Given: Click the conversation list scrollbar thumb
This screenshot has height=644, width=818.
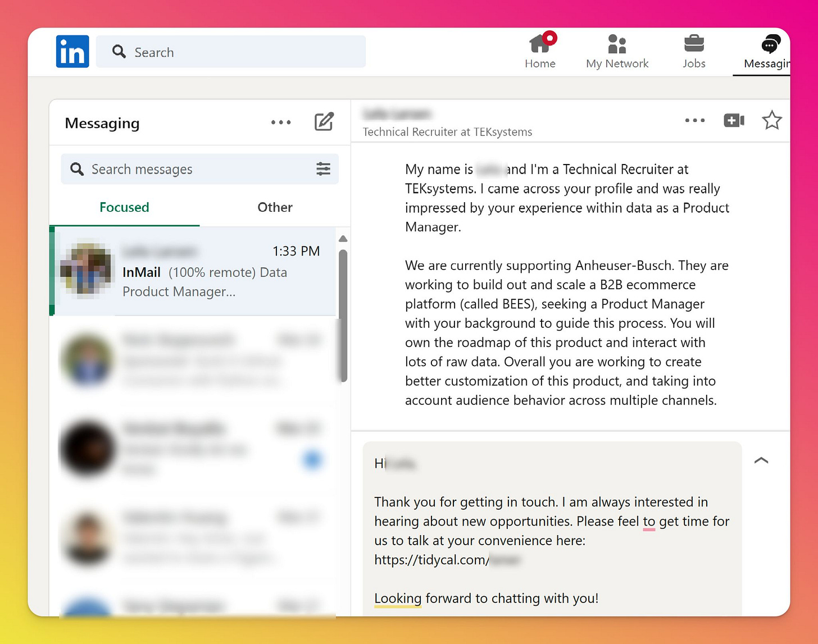Looking at the screenshot, I should click(x=343, y=316).
